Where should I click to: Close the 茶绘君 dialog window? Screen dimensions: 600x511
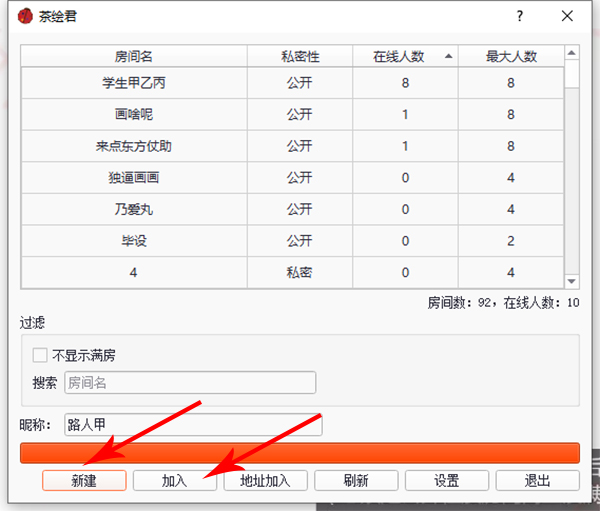(x=567, y=16)
